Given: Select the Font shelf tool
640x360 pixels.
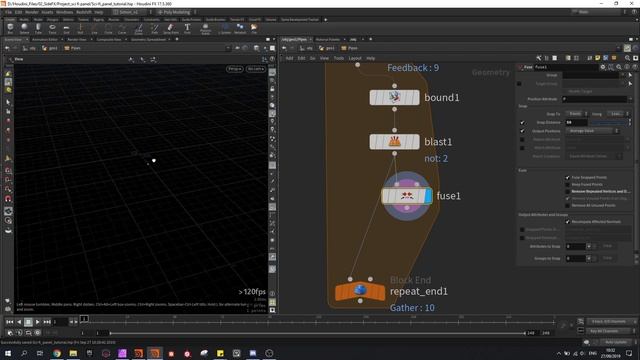Looking at the screenshot, I should pos(187,28).
